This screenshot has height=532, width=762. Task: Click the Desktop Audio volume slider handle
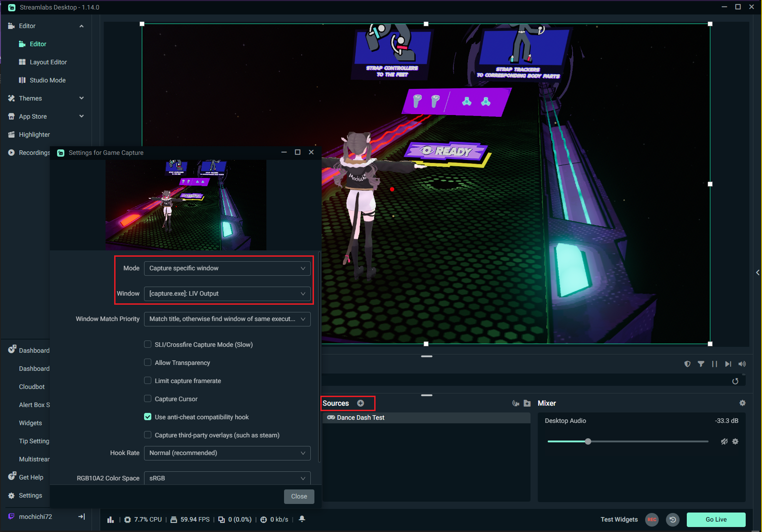(588, 441)
